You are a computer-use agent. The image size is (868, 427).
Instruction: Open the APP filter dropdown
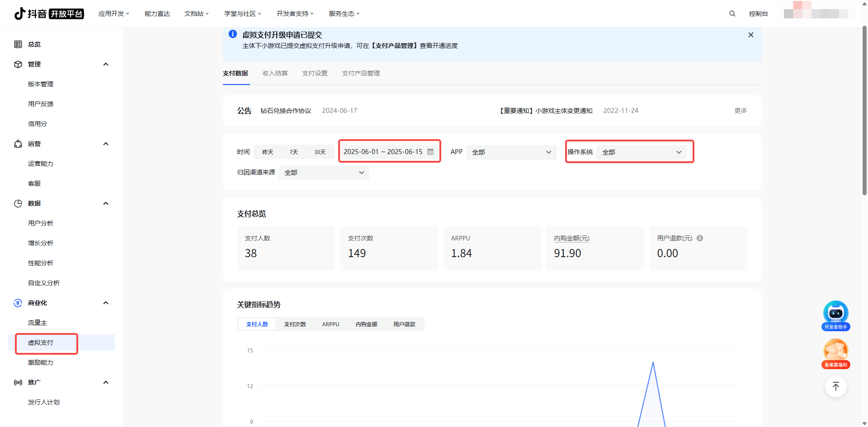tap(511, 152)
